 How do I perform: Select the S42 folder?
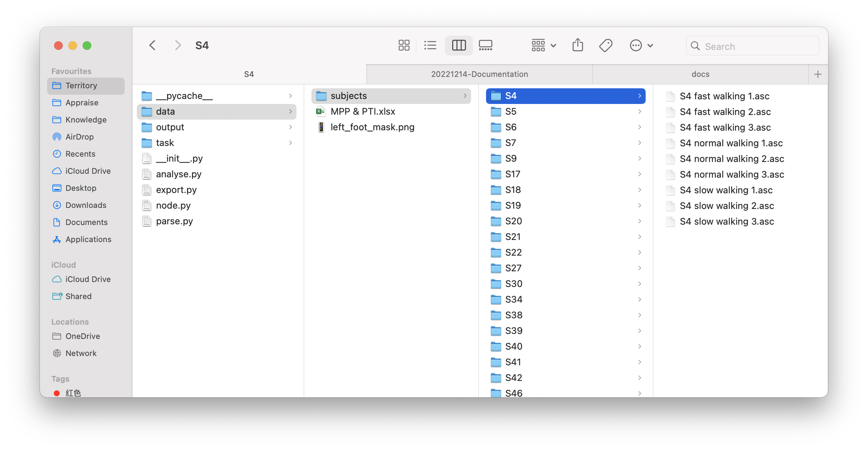[566, 378]
